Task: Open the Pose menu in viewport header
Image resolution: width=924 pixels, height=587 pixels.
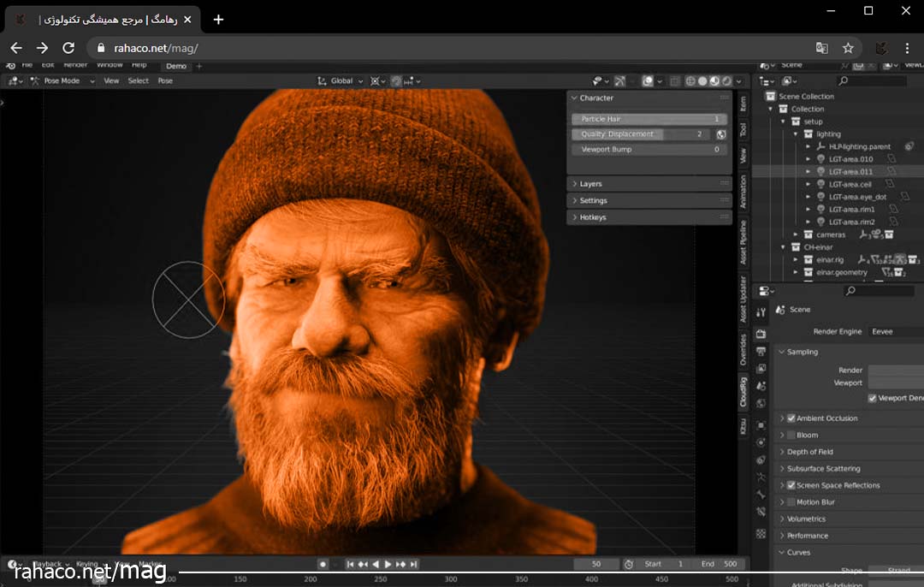Action: 165,81
